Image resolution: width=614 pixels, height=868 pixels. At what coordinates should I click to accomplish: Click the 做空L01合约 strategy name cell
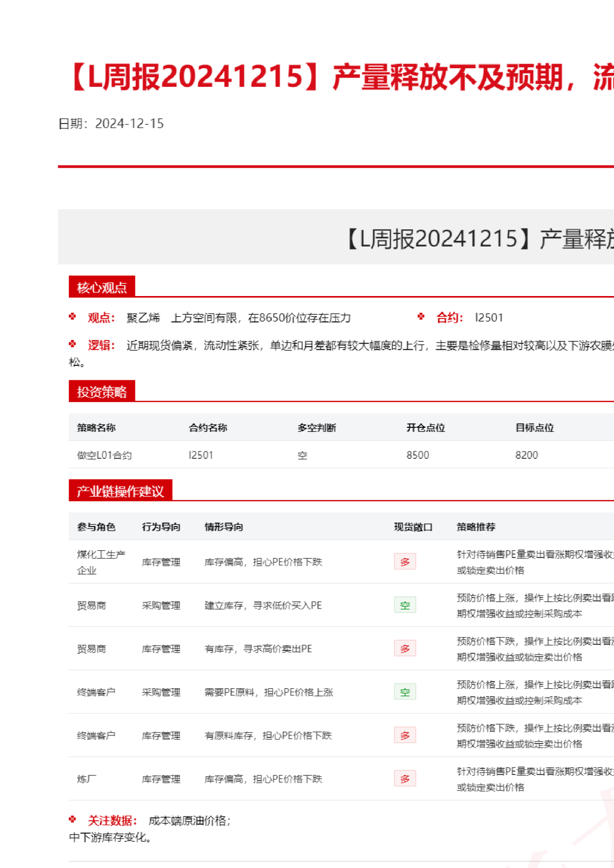click(x=104, y=455)
